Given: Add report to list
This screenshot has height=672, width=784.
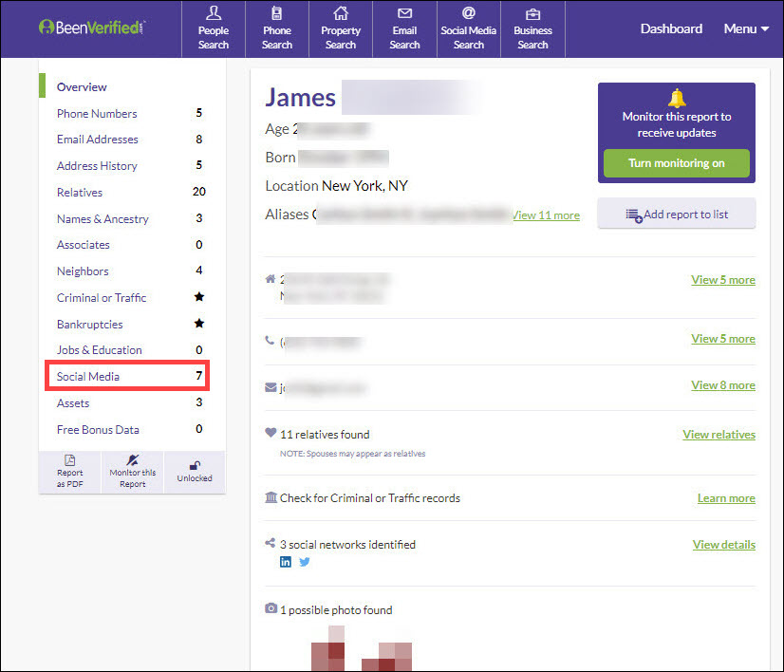Looking at the screenshot, I should point(677,214).
